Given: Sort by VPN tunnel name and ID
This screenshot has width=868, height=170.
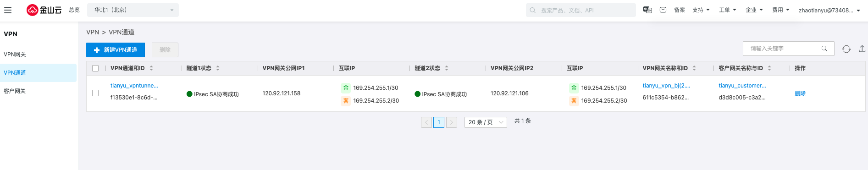Looking at the screenshot, I should (151, 68).
